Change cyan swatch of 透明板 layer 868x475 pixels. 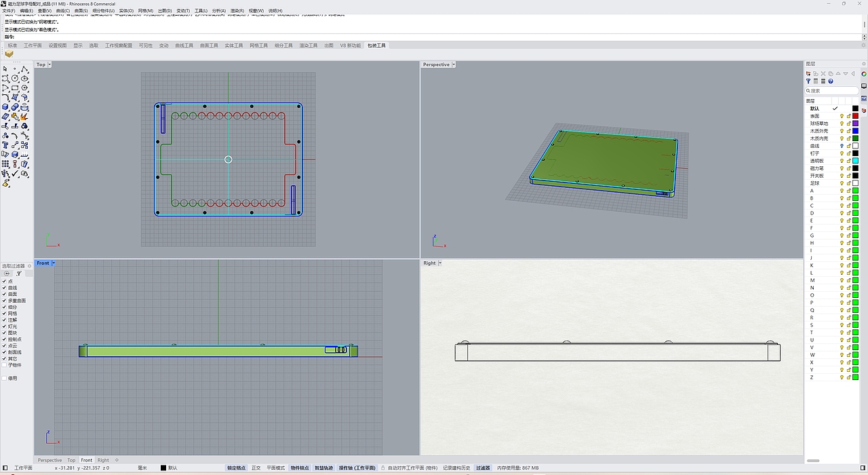pyautogui.click(x=855, y=161)
